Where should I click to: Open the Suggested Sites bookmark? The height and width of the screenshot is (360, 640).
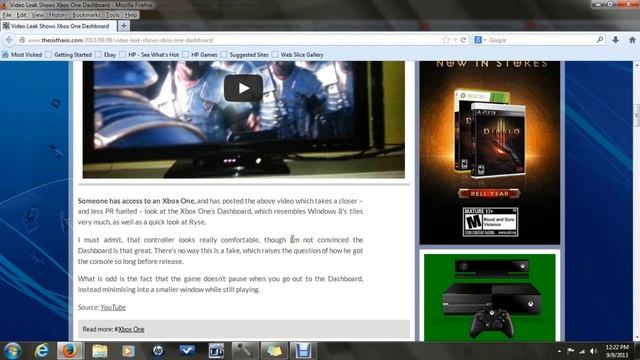coord(244,55)
